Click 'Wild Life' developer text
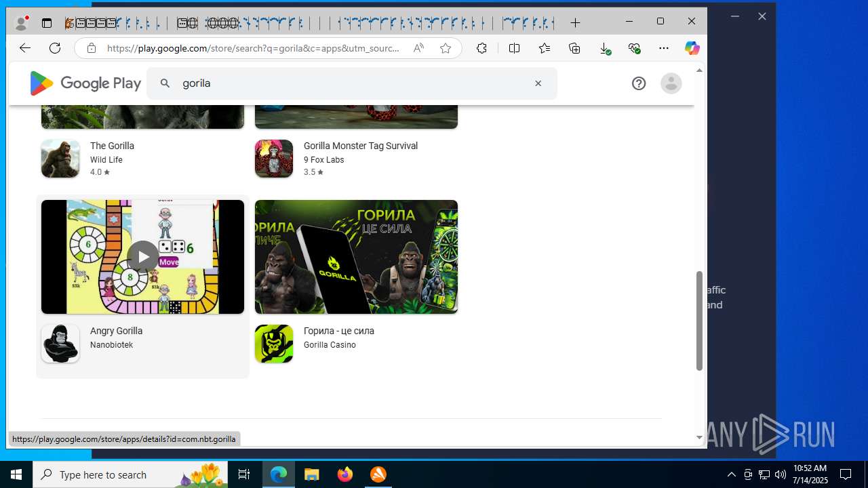Image resolution: width=868 pixels, height=488 pixels. (x=106, y=160)
